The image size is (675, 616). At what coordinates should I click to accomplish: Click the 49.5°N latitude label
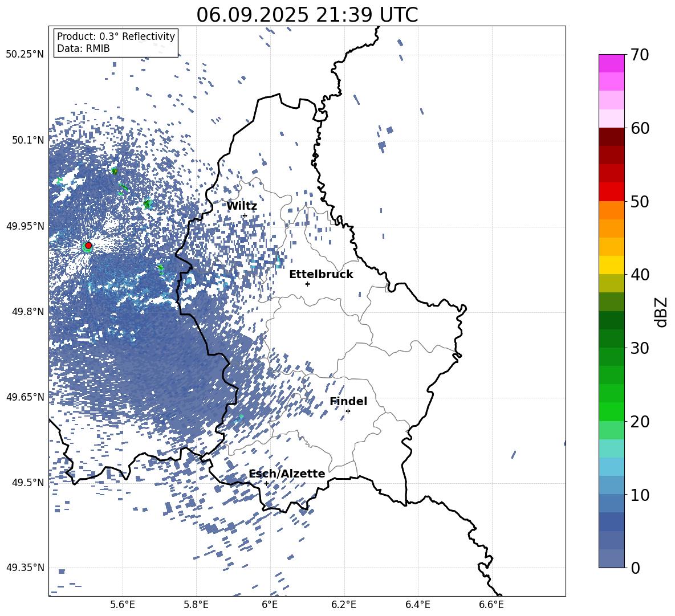28,482
